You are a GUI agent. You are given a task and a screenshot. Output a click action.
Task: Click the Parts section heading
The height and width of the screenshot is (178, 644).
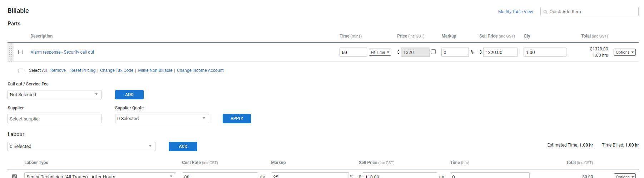[x=14, y=24]
